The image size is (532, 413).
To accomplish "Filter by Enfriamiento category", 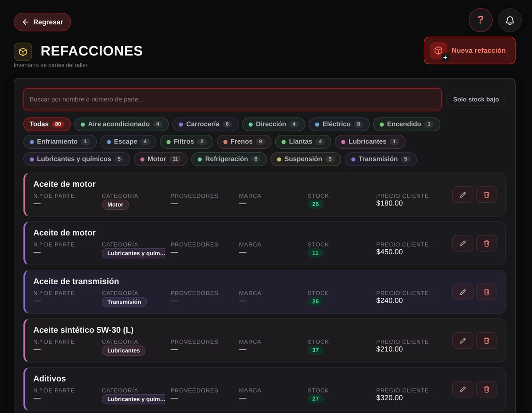I will point(60,142).
